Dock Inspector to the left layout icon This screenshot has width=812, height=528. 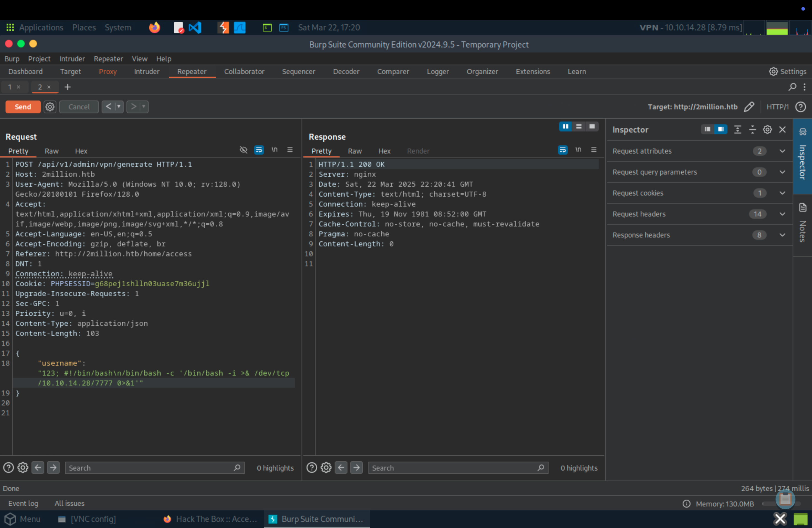coord(707,129)
